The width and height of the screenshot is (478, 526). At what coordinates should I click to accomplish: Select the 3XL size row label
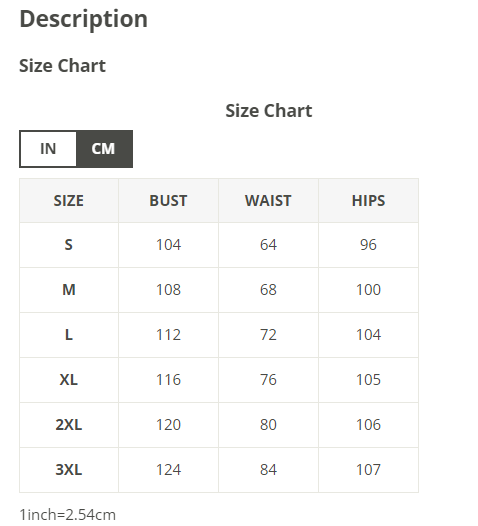69,470
